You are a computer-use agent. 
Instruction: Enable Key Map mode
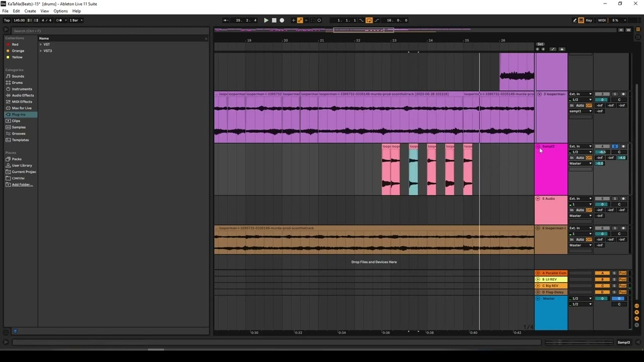coord(589,20)
